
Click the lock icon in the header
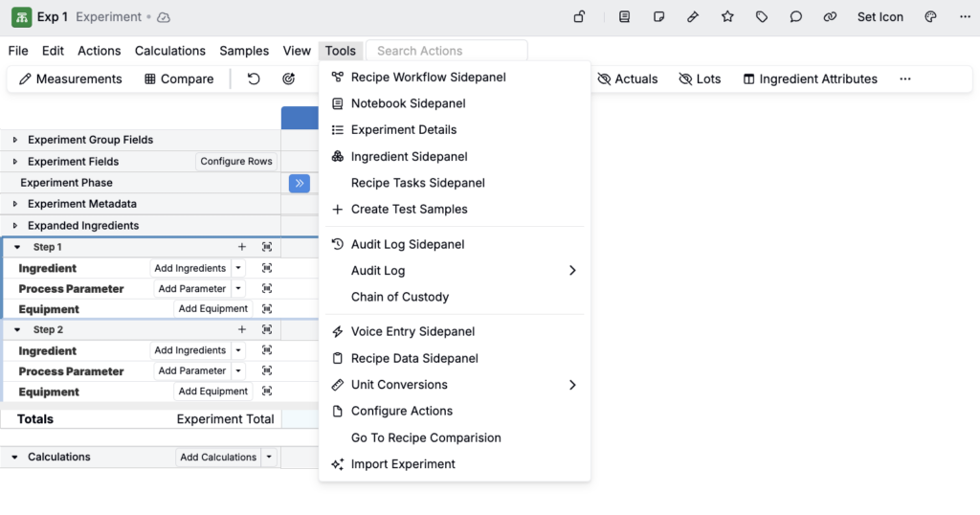(x=579, y=17)
